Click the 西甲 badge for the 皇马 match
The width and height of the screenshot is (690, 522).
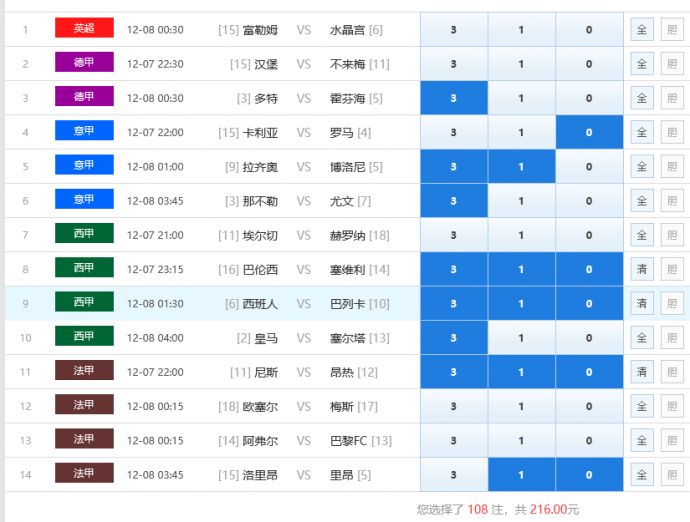tap(84, 337)
